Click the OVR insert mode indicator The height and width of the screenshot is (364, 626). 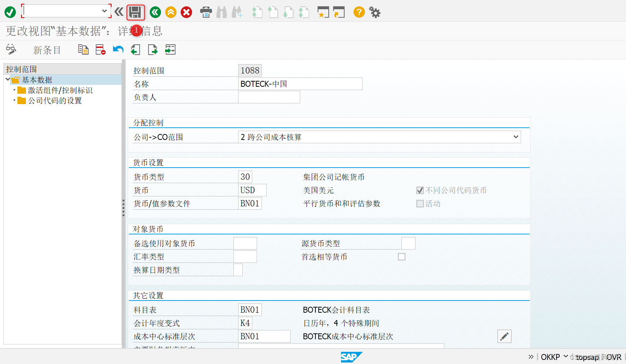614,357
